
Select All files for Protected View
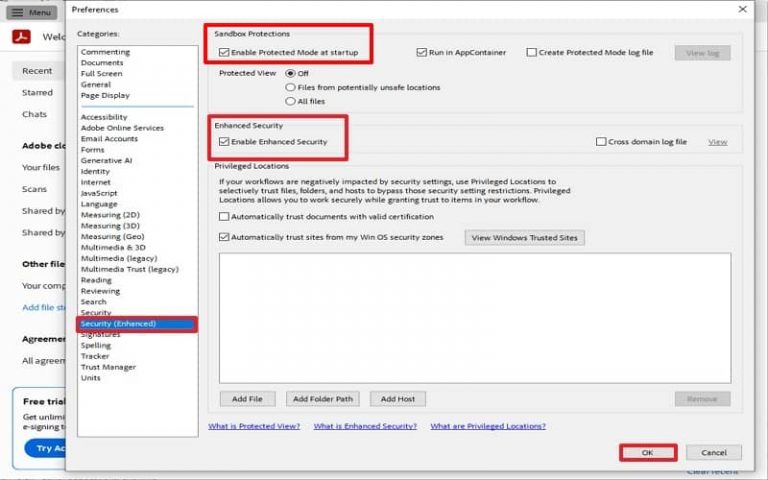(291, 101)
